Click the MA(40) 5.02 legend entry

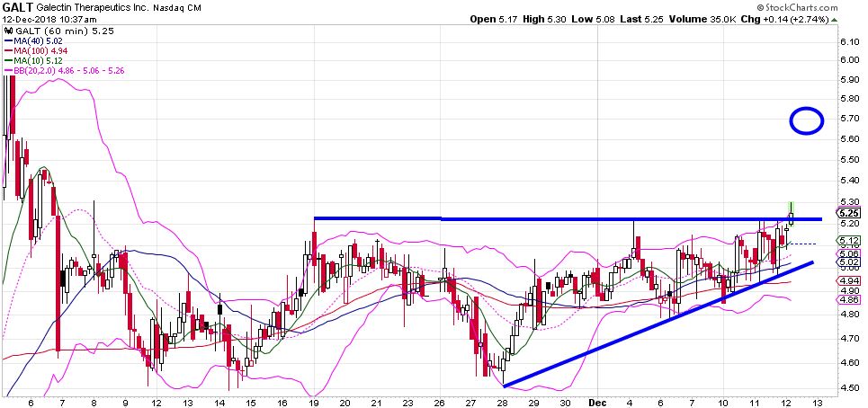click(x=35, y=41)
